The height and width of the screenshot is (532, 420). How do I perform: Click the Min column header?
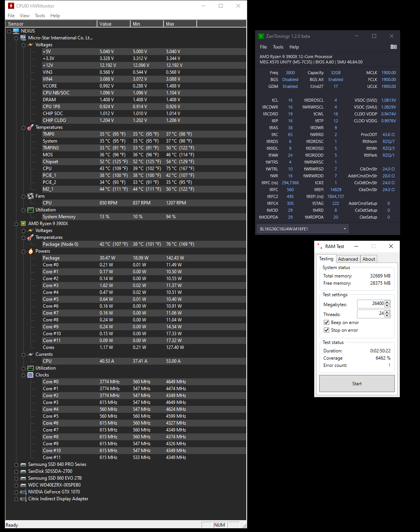tap(147, 24)
